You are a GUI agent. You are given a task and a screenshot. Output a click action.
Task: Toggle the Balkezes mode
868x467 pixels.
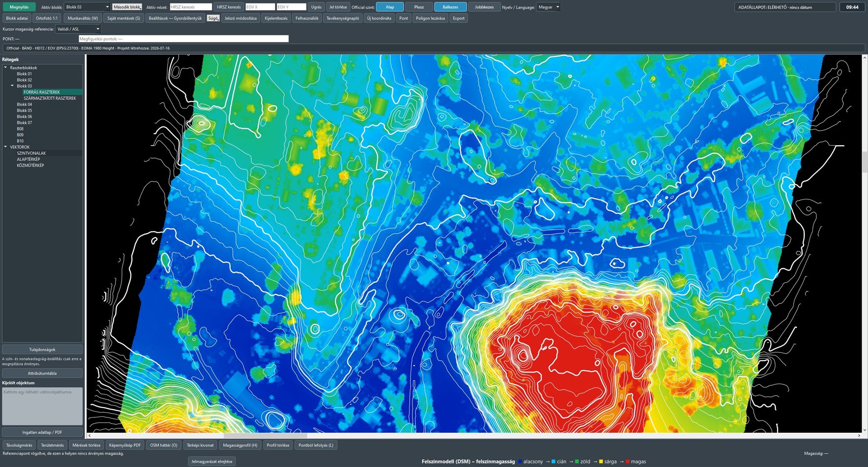[450, 7]
